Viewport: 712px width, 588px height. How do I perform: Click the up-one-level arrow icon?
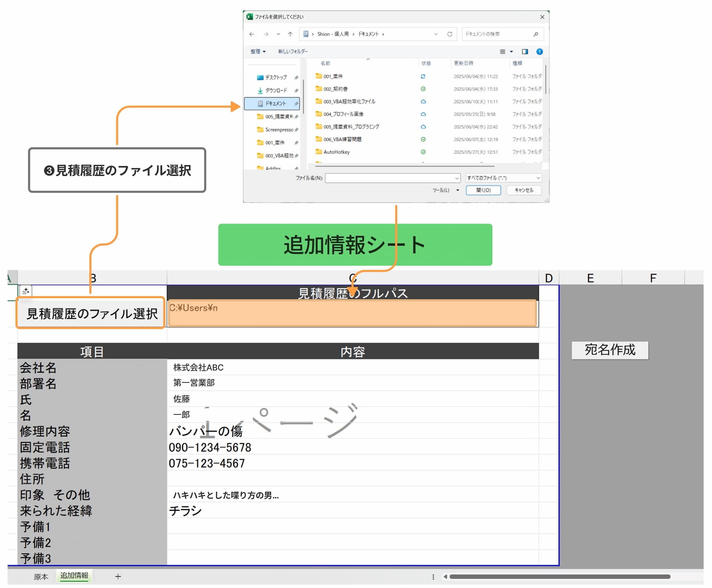(x=290, y=34)
